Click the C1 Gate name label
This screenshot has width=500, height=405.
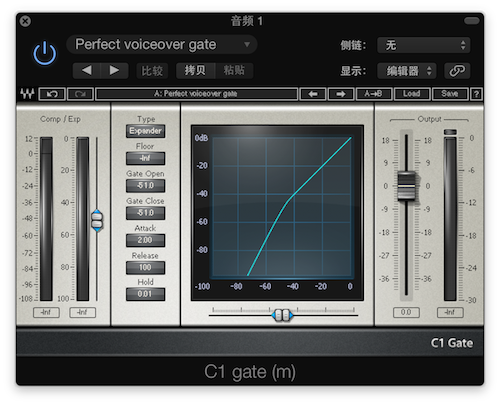tap(452, 343)
